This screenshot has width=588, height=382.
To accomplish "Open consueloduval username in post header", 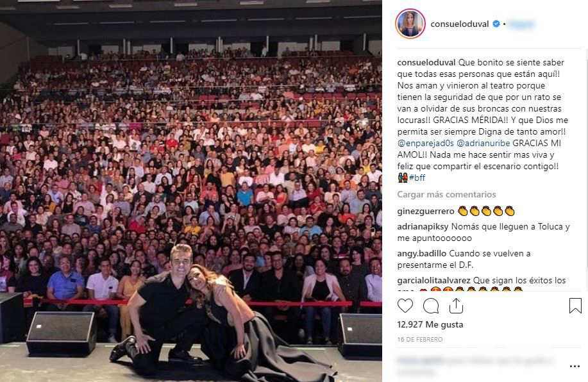I will [x=459, y=24].
